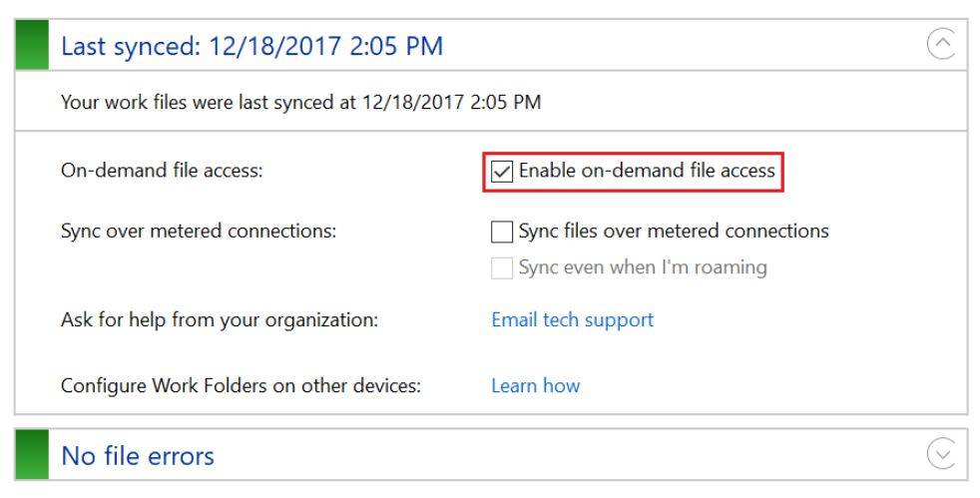
Task: Collapse the Last synced section chevron
Action: click(x=941, y=44)
